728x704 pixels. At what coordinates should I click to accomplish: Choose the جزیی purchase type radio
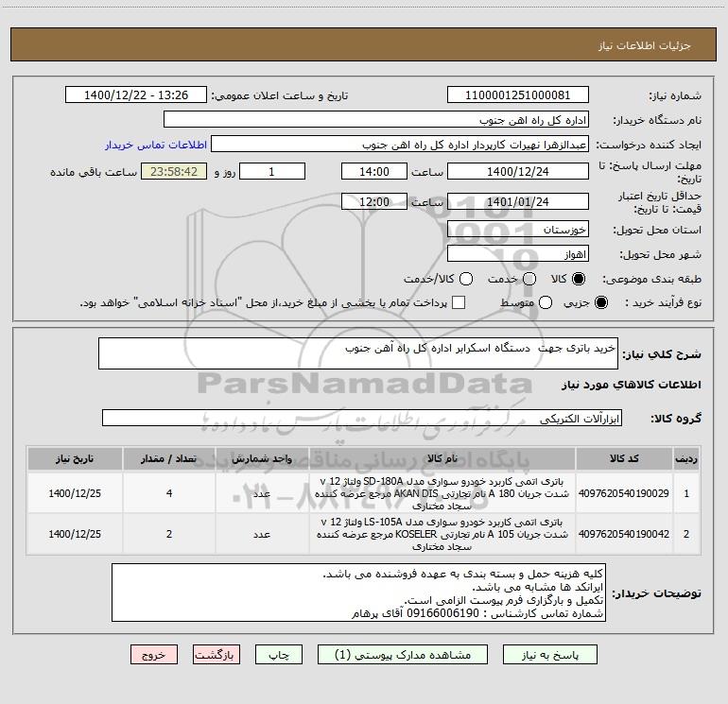[600, 302]
